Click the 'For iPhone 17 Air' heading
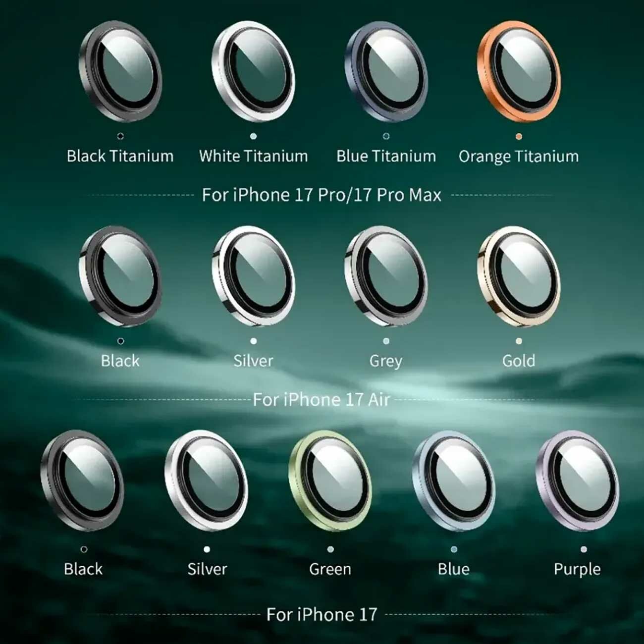Image resolution: width=644 pixels, height=644 pixels. pyautogui.click(x=322, y=400)
